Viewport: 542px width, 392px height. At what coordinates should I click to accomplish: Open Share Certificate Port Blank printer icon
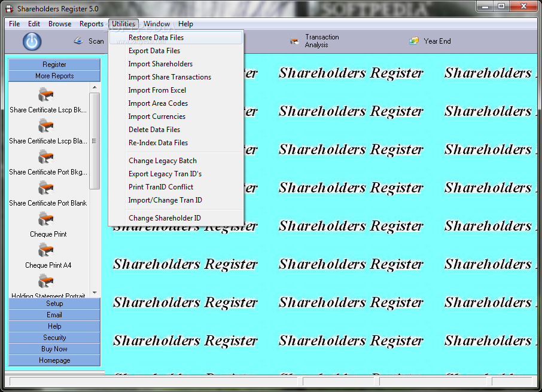(46, 188)
